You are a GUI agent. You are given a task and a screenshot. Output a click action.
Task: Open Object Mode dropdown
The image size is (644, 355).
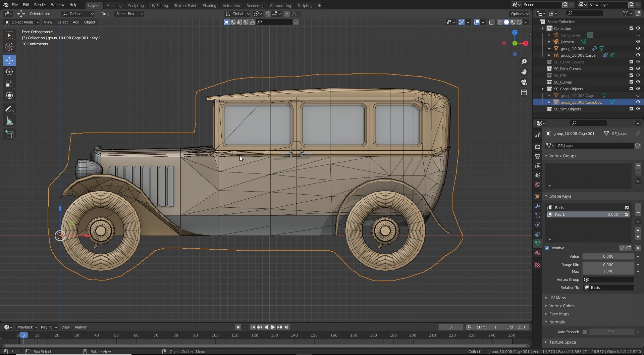pos(22,22)
